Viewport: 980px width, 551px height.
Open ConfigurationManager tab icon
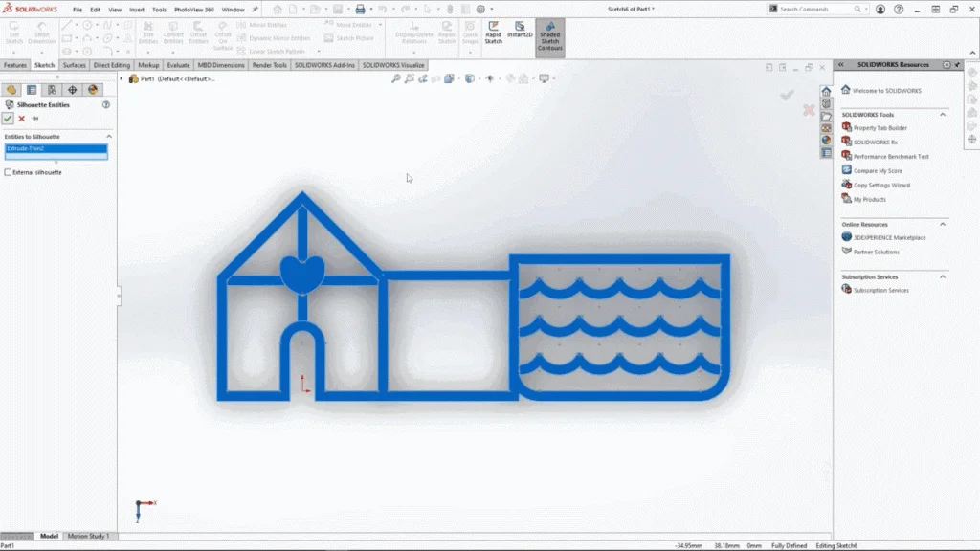click(52, 90)
